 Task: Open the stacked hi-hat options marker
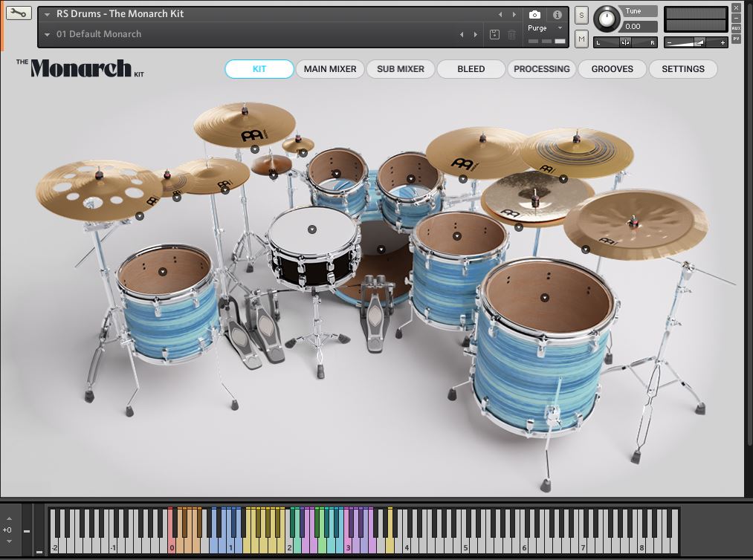[x=518, y=227]
